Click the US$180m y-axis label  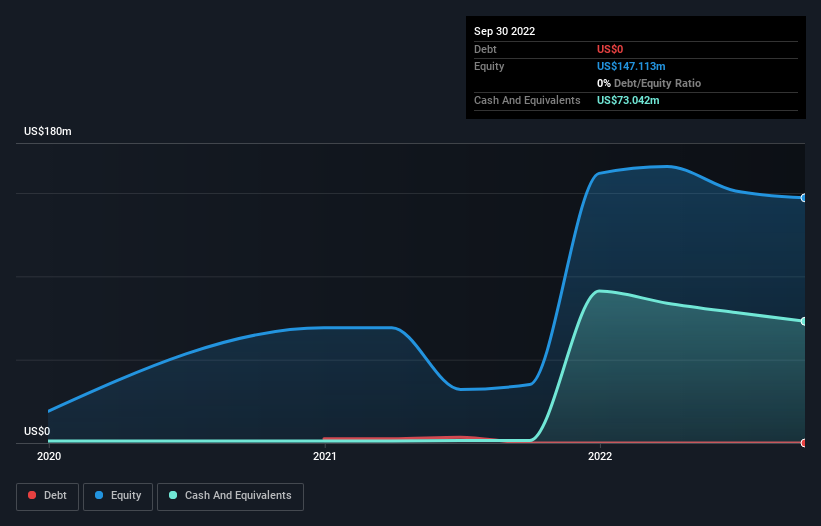[48, 131]
